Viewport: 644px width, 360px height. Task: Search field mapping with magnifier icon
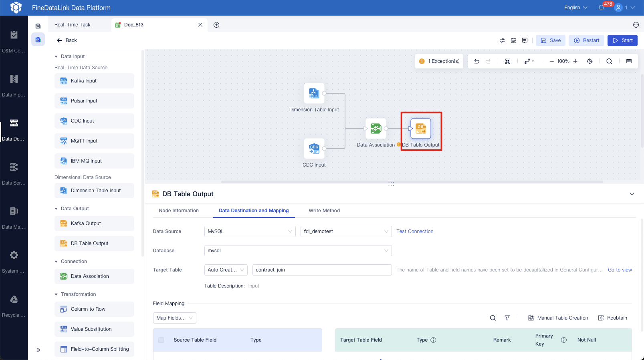coord(493,318)
